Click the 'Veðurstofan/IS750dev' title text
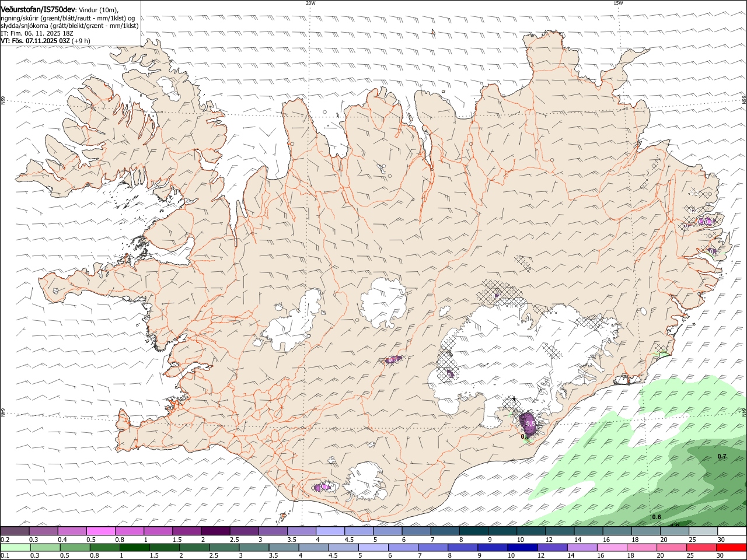 39,10
